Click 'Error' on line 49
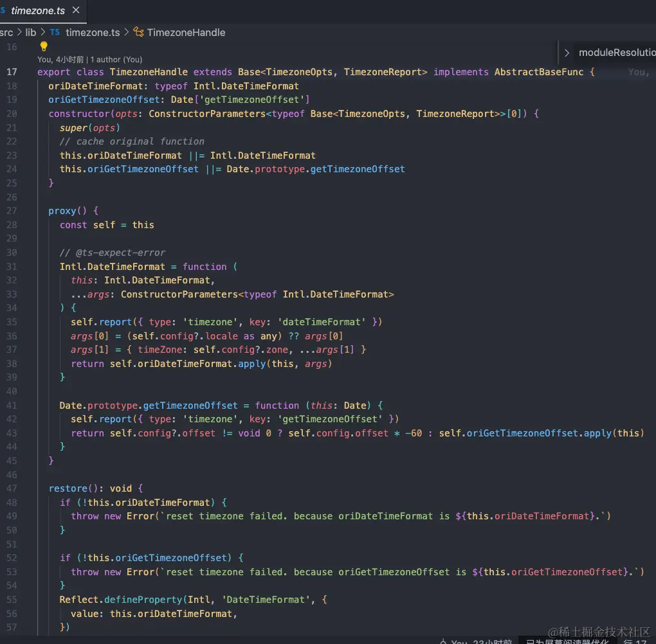This screenshot has height=644, width=656. click(x=140, y=516)
